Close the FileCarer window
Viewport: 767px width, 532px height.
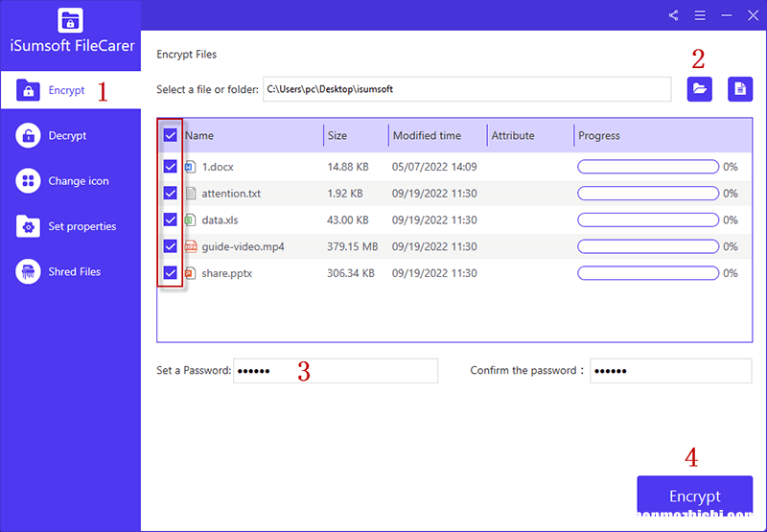click(753, 15)
